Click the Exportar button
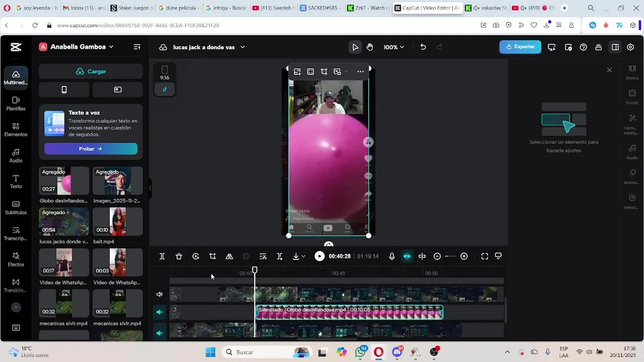The image size is (644, 362). 520,47
